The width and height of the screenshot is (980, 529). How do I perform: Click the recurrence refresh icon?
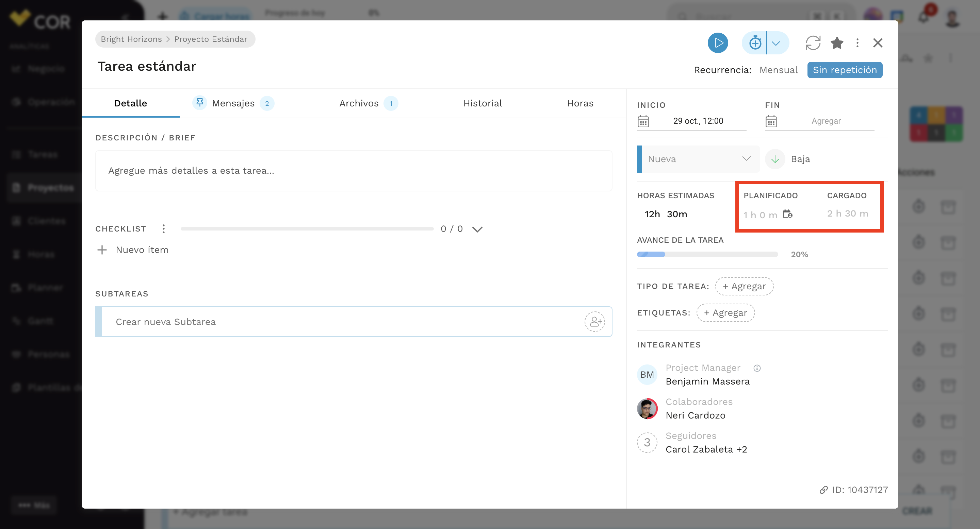pyautogui.click(x=813, y=43)
